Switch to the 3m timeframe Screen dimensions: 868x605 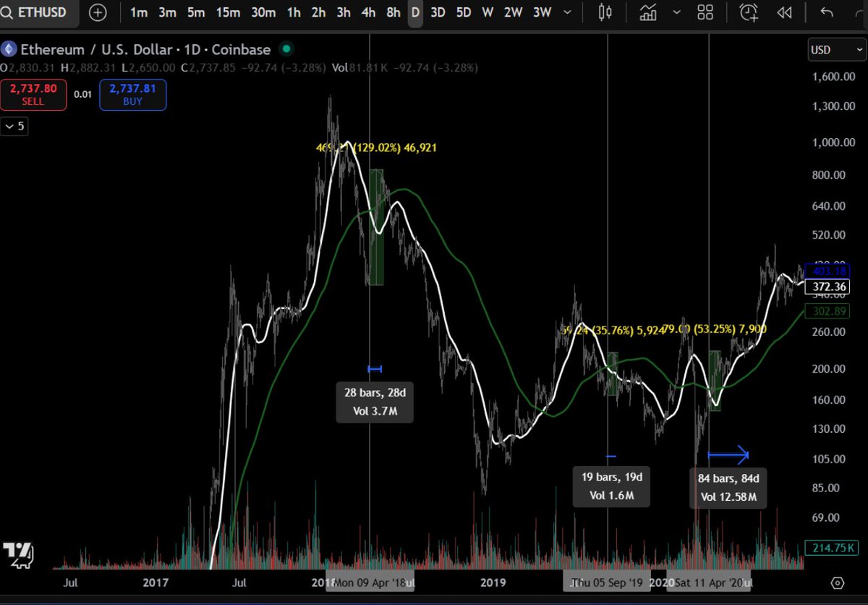(167, 12)
